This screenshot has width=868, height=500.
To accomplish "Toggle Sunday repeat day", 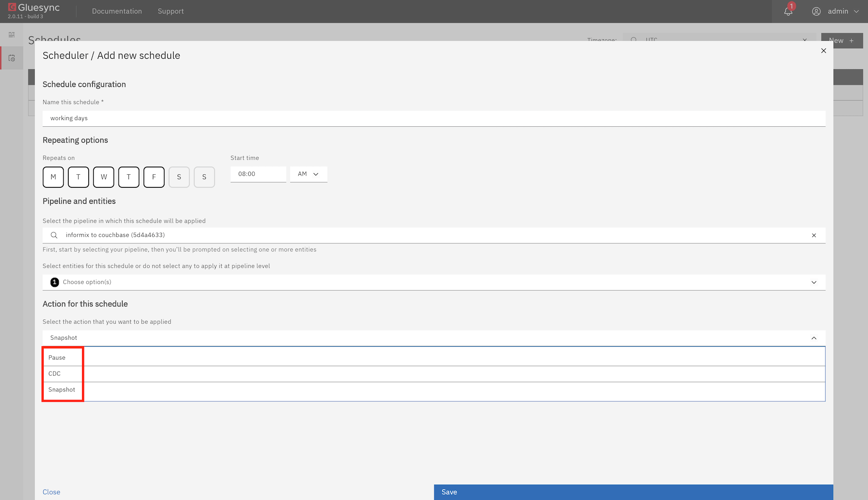I will [x=204, y=177].
